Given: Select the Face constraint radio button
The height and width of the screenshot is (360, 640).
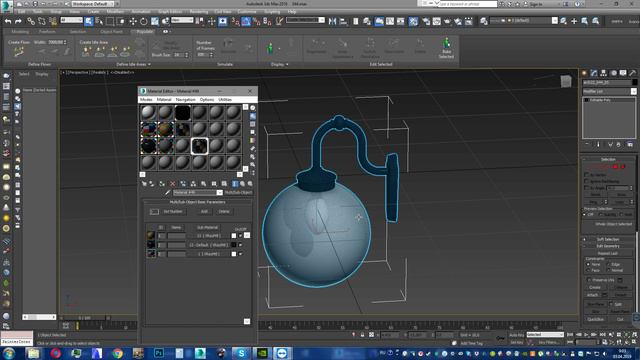Looking at the screenshot, I should (588, 270).
